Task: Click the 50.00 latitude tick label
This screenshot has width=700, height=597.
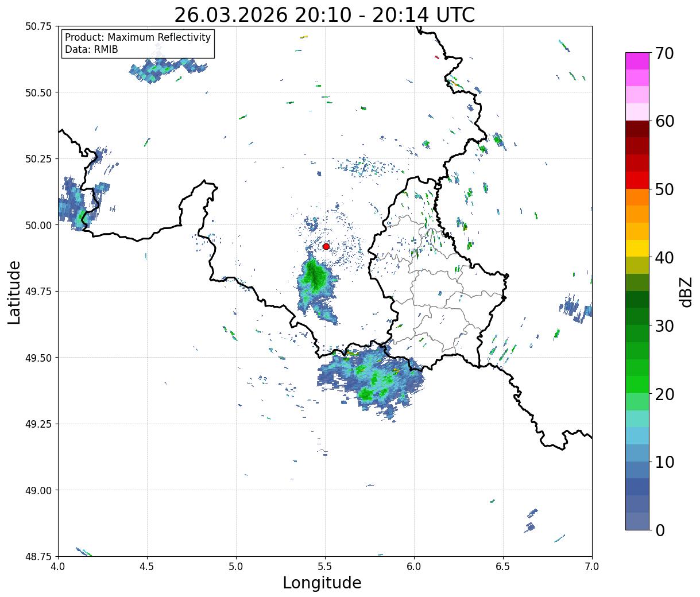Action: (38, 225)
